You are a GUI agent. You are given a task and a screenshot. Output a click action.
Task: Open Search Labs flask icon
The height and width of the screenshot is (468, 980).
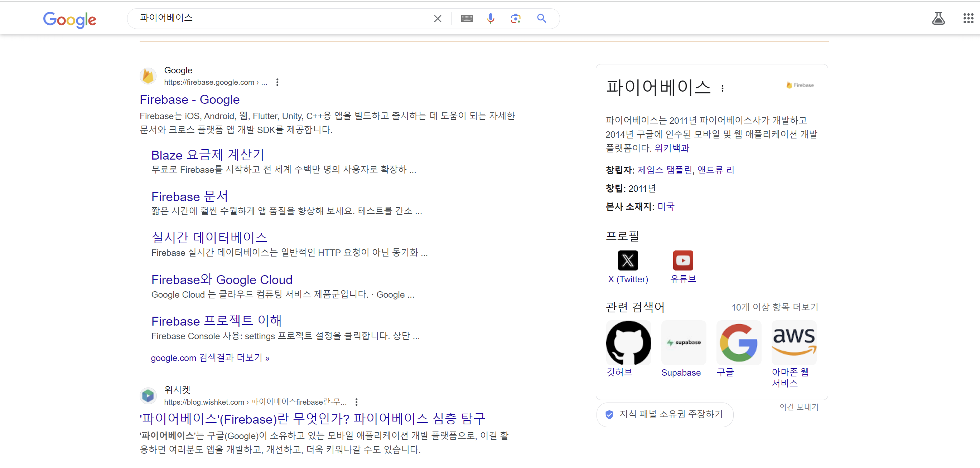tap(938, 18)
